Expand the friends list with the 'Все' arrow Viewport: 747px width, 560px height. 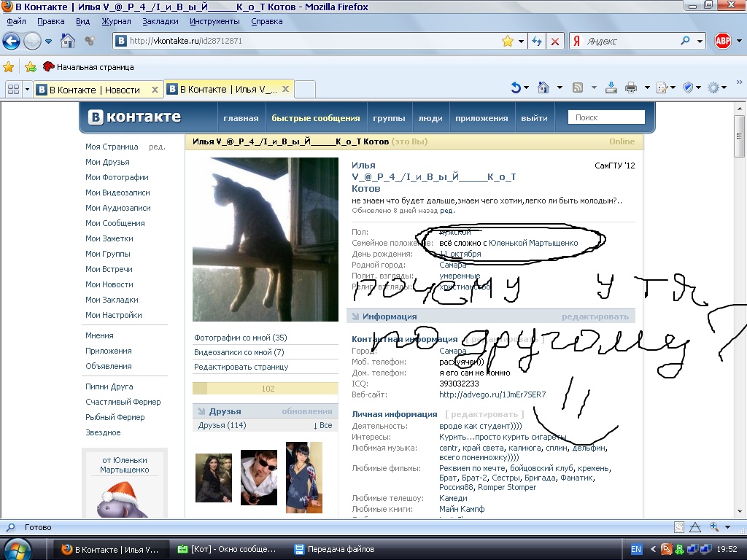pos(322,425)
